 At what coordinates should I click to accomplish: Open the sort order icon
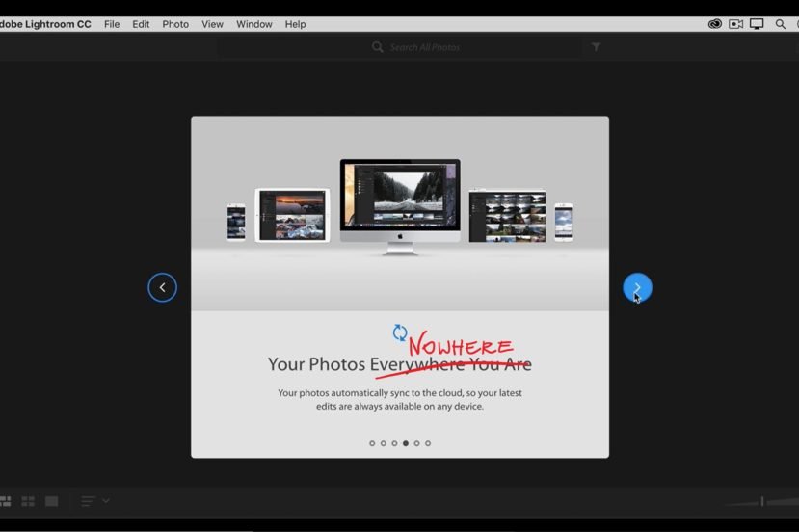pos(88,501)
